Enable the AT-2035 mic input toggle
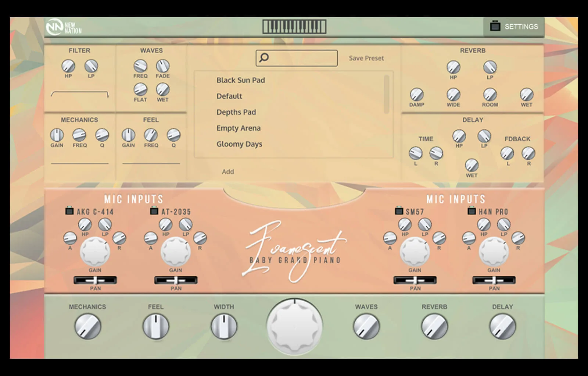Viewport: 588px width, 376px height. [x=154, y=211]
